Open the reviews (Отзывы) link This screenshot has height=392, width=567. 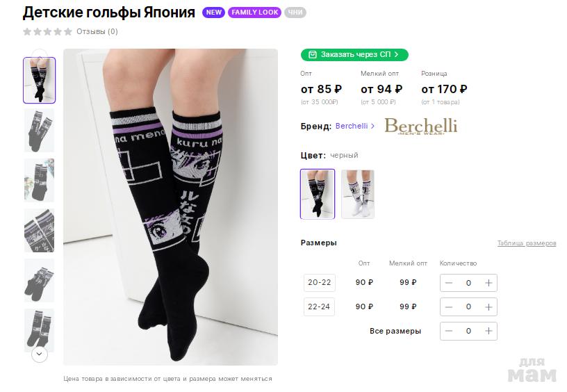[97, 31]
